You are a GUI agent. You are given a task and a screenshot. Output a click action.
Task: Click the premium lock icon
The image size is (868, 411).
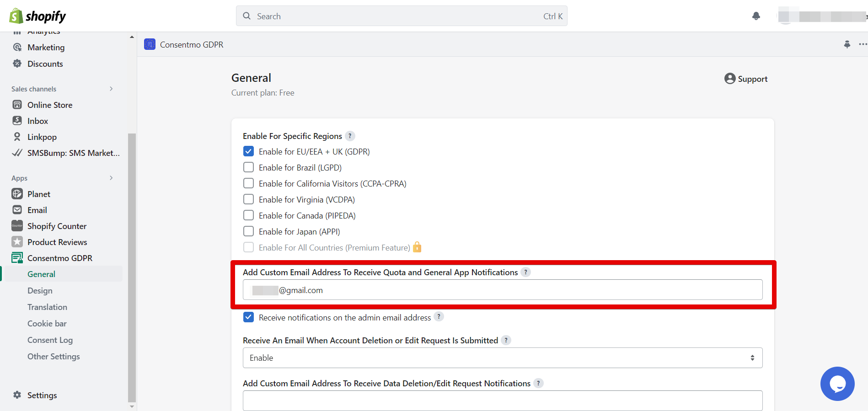(417, 247)
